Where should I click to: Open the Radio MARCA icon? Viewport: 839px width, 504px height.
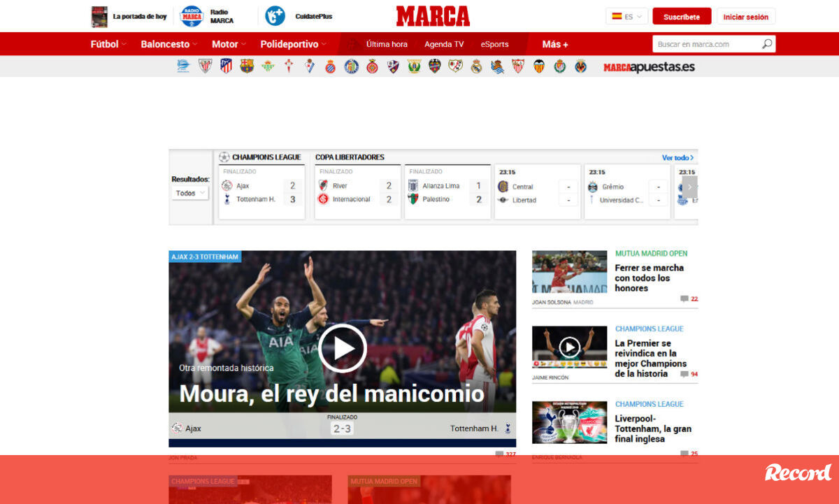pos(192,16)
